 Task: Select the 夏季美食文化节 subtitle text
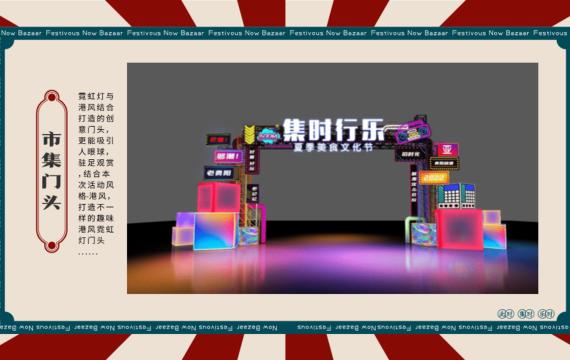[333, 148]
